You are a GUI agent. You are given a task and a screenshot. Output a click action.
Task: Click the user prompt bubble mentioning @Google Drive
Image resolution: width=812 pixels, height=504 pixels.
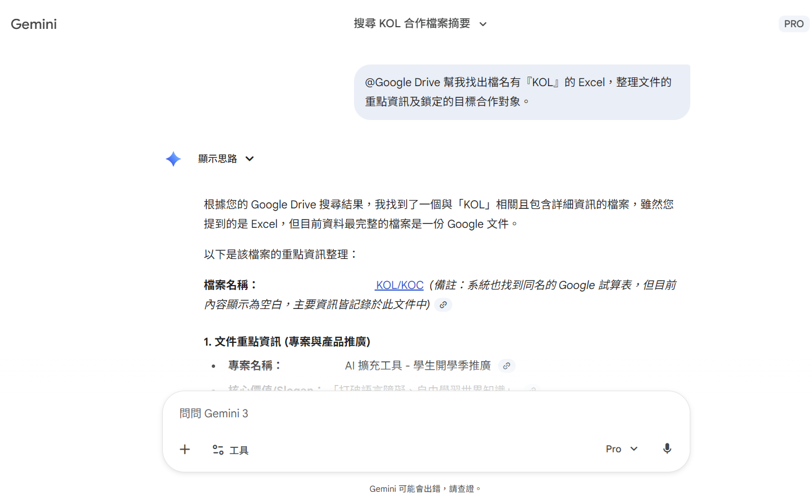click(521, 92)
